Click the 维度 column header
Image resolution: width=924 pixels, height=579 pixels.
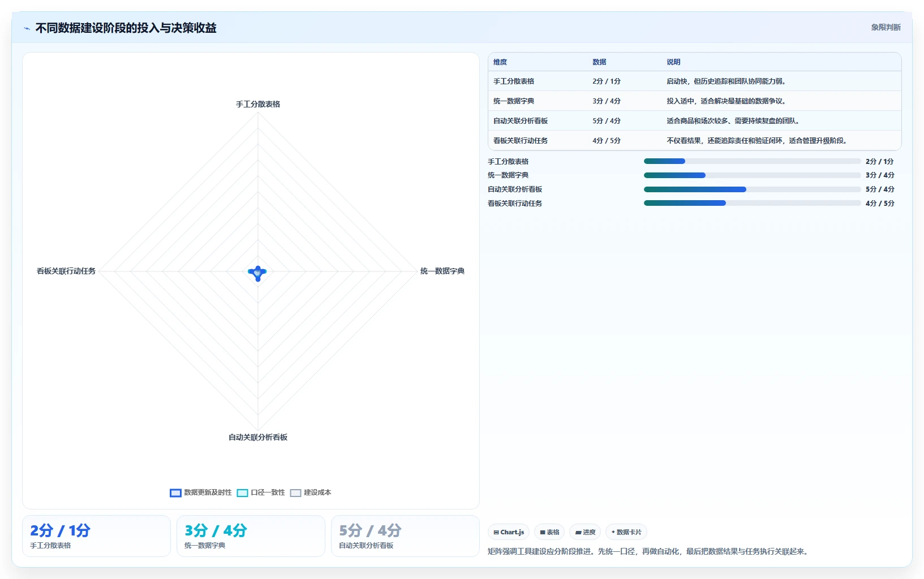pyautogui.click(x=500, y=62)
